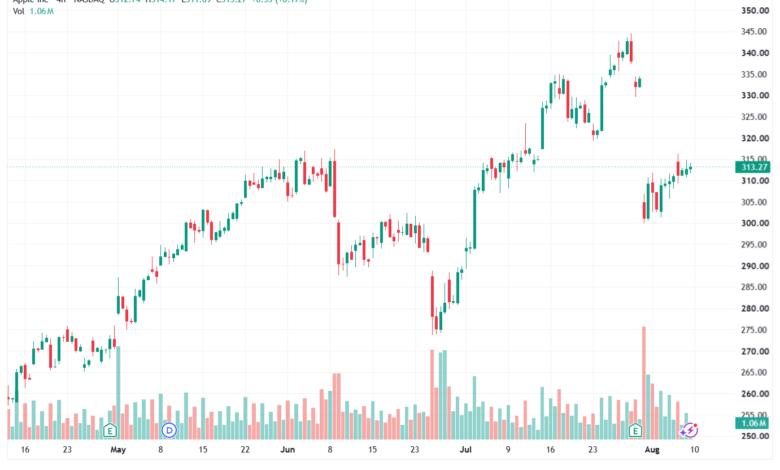
Task: Open the dividend D marker
Action: tap(169, 430)
